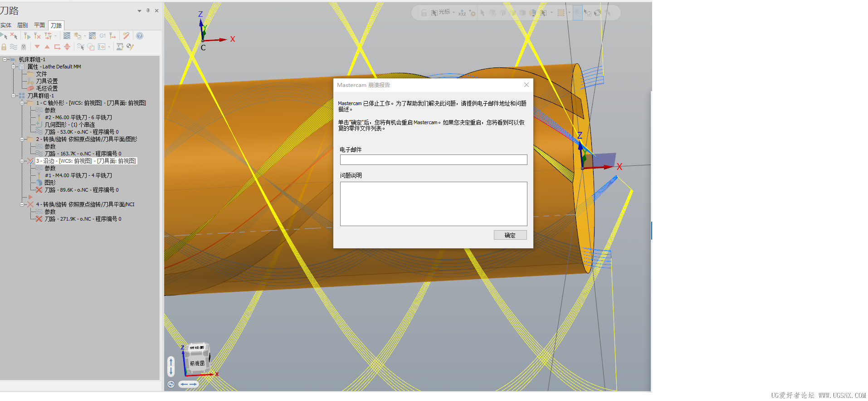Close the Mastercam 崩溃报告 dialog
The width and height of the screenshot is (868, 401).
point(527,85)
